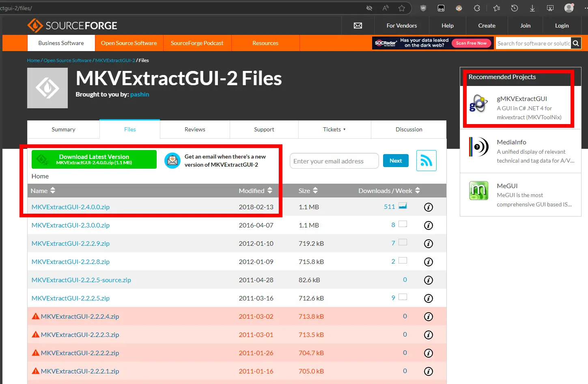Open browser Extensions puzzle icon
588x384 pixels.
click(x=477, y=8)
